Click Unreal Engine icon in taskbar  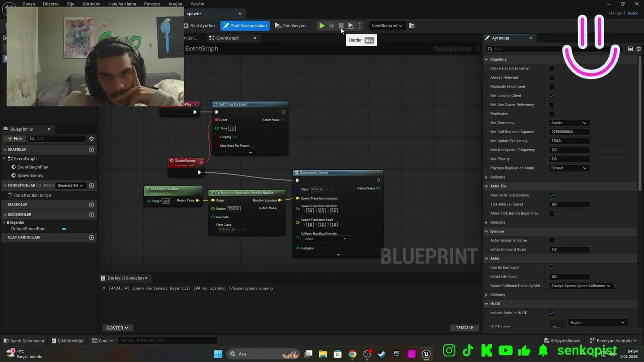(x=426, y=354)
